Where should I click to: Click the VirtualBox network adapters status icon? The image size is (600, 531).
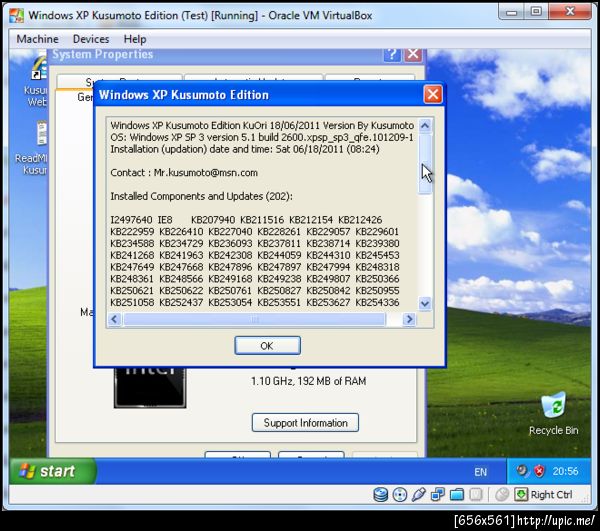click(438, 495)
